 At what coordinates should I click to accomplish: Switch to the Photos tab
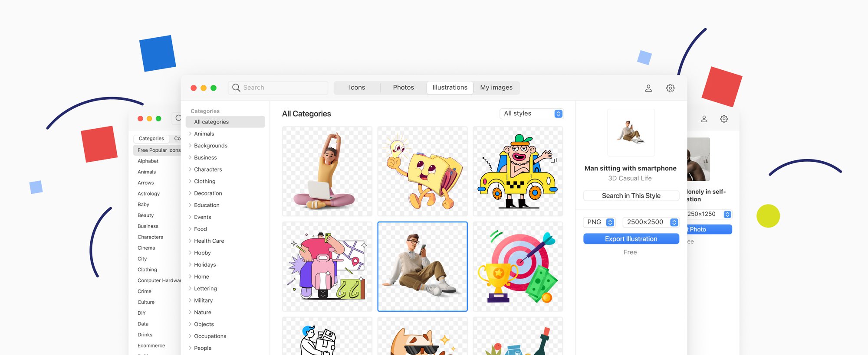403,88
